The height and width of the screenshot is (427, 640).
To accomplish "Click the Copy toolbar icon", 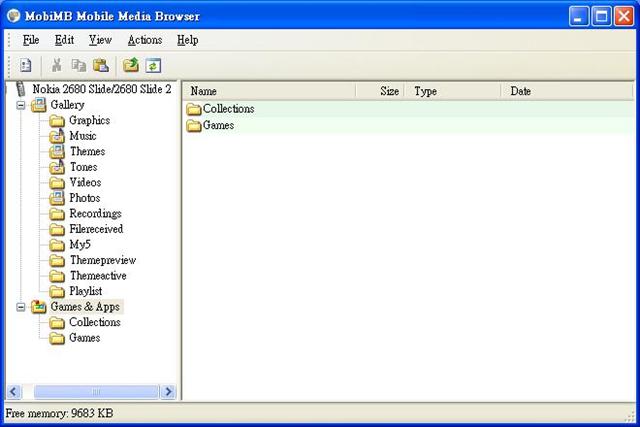I will tap(79, 66).
